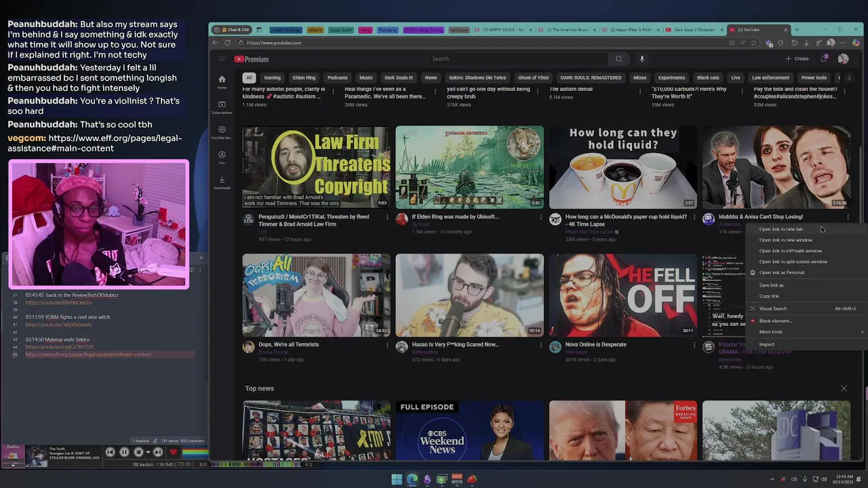The height and width of the screenshot is (488, 868).
Task: Open more options for McDonald's cup video
Action: [x=694, y=217]
